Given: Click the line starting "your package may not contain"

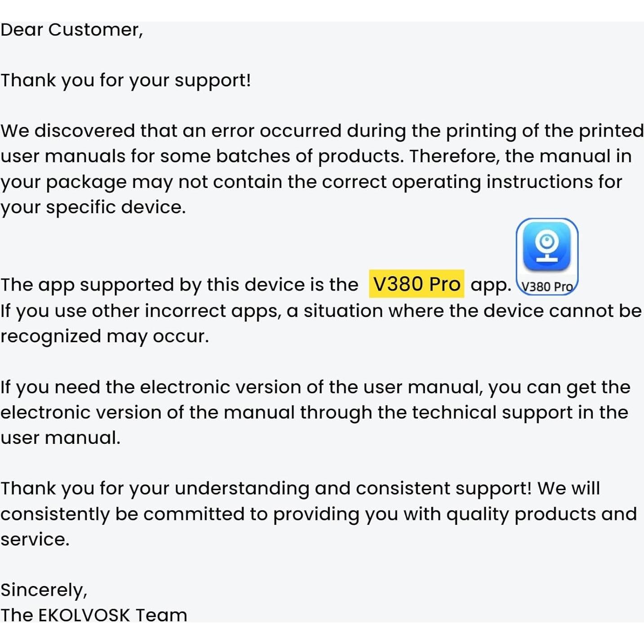Looking at the screenshot, I should [x=311, y=182].
